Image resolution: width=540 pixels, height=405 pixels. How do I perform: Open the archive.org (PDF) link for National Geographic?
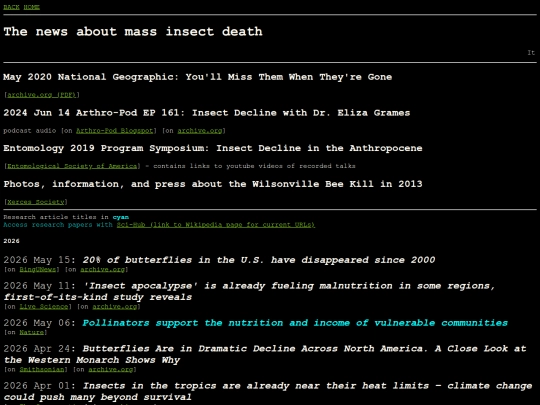coord(42,95)
